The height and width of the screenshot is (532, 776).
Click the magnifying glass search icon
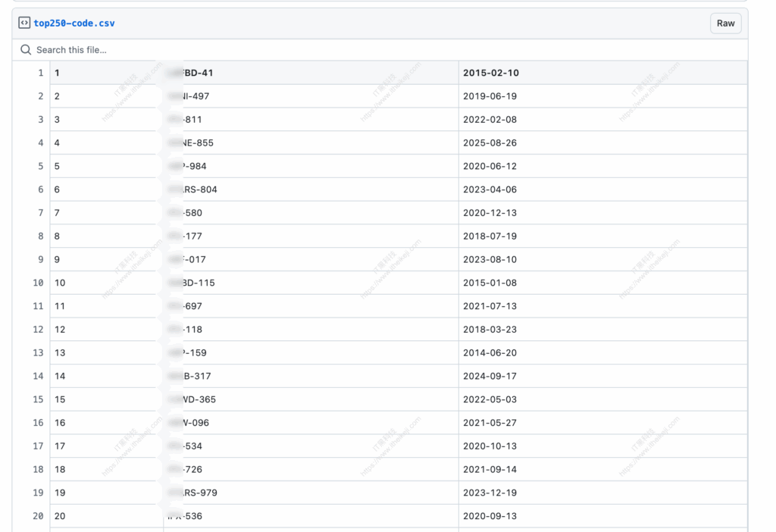[25, 49]
